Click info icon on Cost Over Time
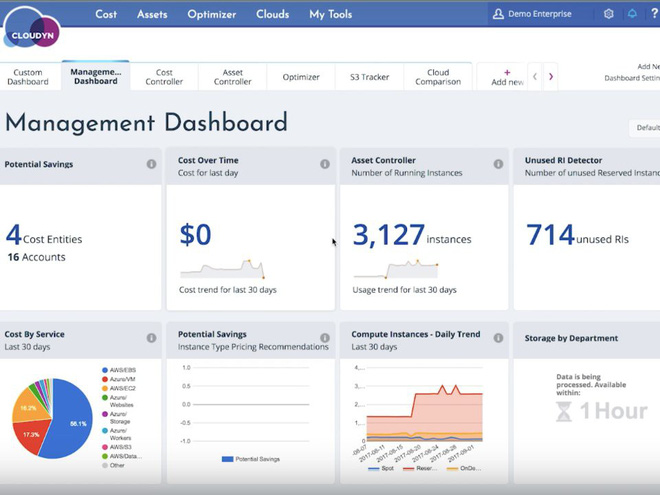Image resolution: width=660 pixels, height=495 pixels. point(325,164)
